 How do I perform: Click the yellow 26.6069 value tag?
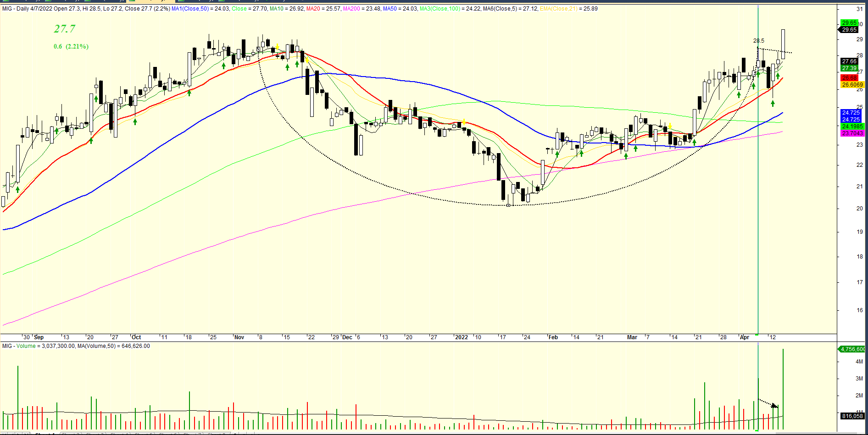(852, 85)
